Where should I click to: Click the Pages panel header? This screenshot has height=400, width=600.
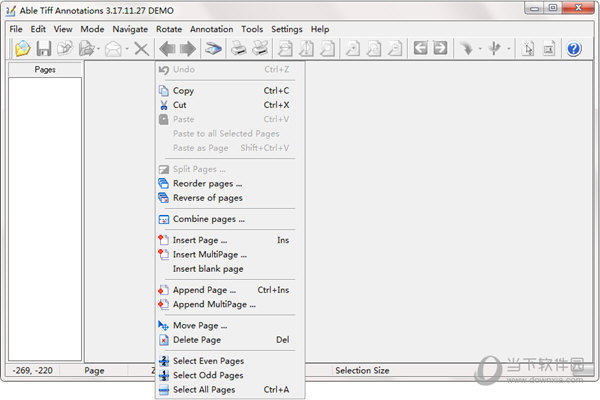tap(45, 69)
